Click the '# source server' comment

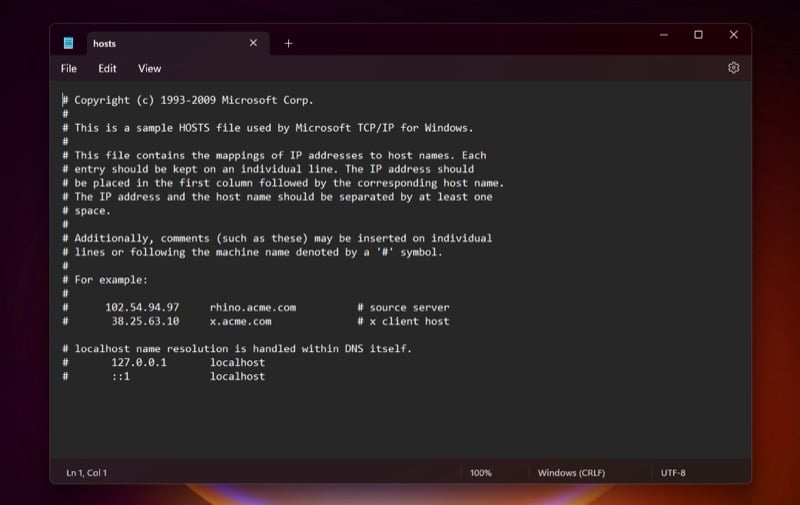click(403, 307)
